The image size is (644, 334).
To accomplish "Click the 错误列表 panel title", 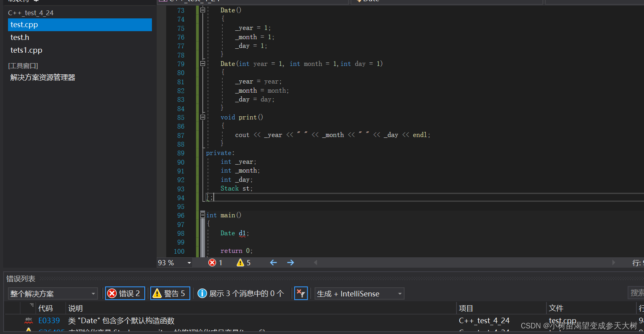I will click(21, 279).
